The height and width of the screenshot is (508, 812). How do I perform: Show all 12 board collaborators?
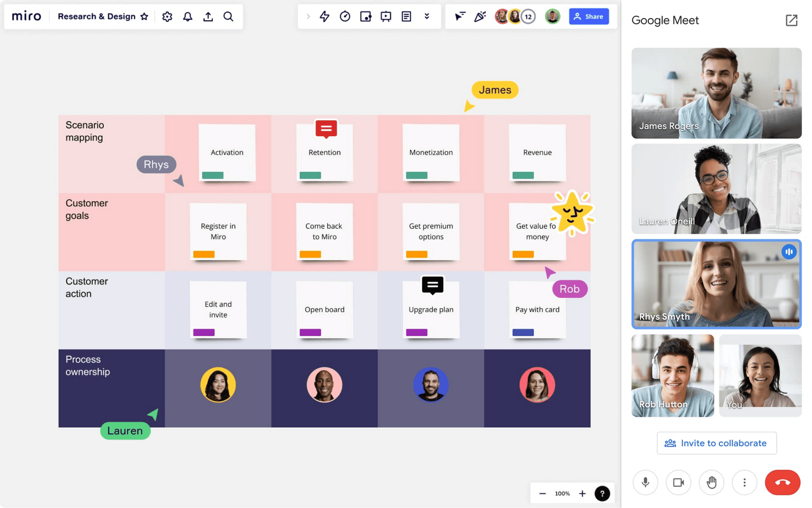[x=528, y=16]
